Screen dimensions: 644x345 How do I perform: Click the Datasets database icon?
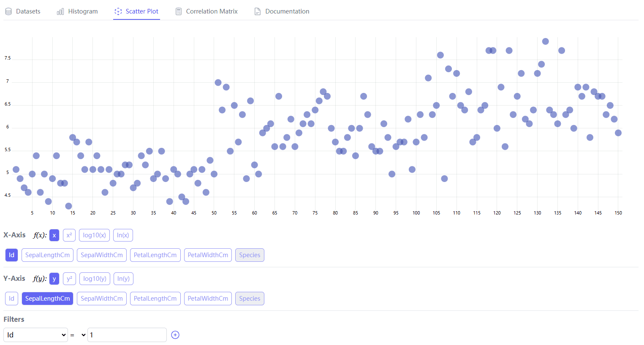(x=8, y=11)
